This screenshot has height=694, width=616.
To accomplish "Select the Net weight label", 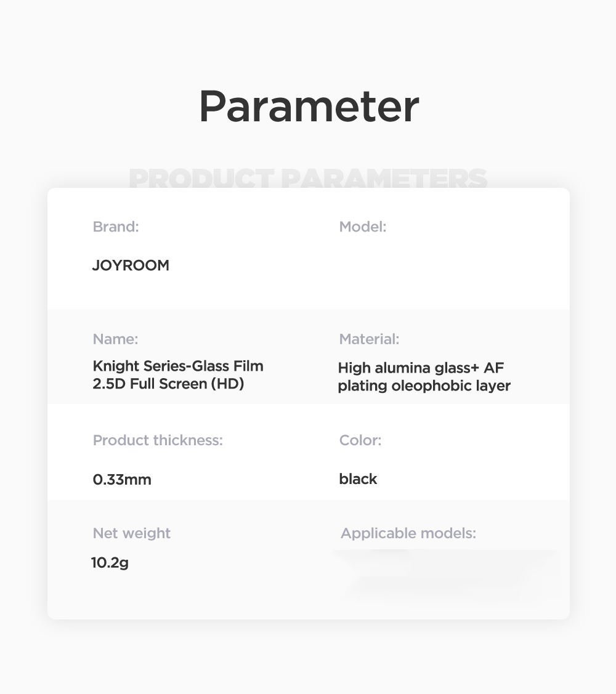I will coord(132,533).
